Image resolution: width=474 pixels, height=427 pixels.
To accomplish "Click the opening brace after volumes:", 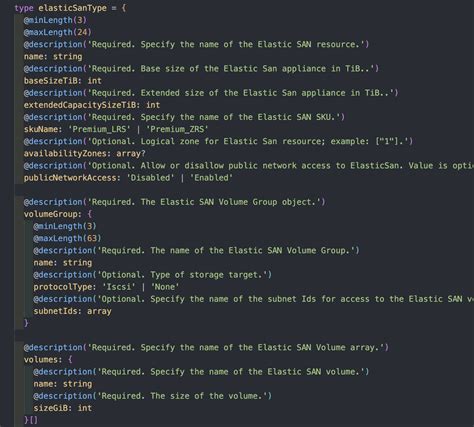I will point(70,360).
